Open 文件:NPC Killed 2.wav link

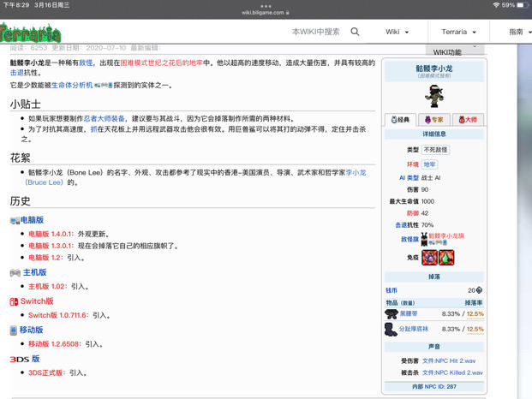pyautogui.click(x=452, y=373)
